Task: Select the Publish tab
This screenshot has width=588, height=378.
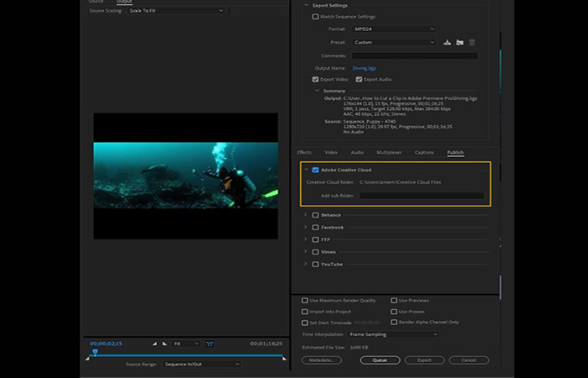Action: 455,152
